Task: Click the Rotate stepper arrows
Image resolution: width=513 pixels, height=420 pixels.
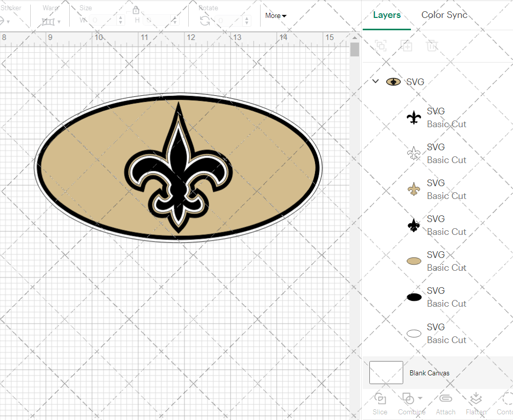Action: [x=247, y=21]
